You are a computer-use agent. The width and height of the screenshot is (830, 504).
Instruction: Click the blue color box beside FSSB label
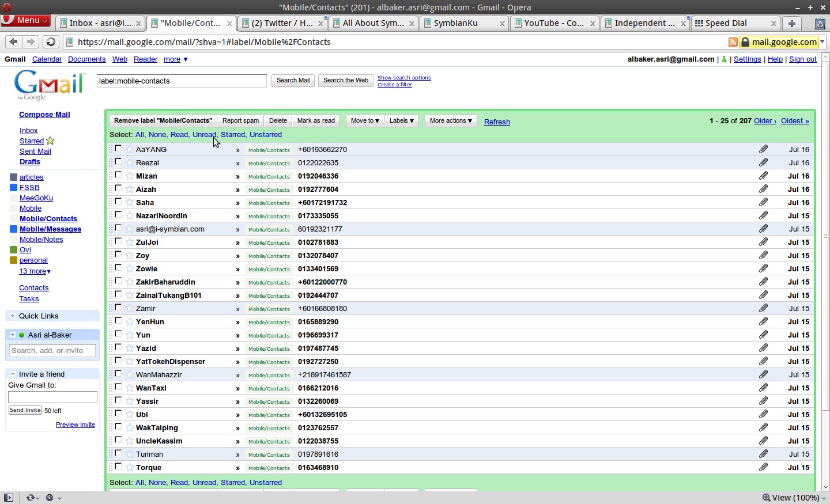[14, 187]
